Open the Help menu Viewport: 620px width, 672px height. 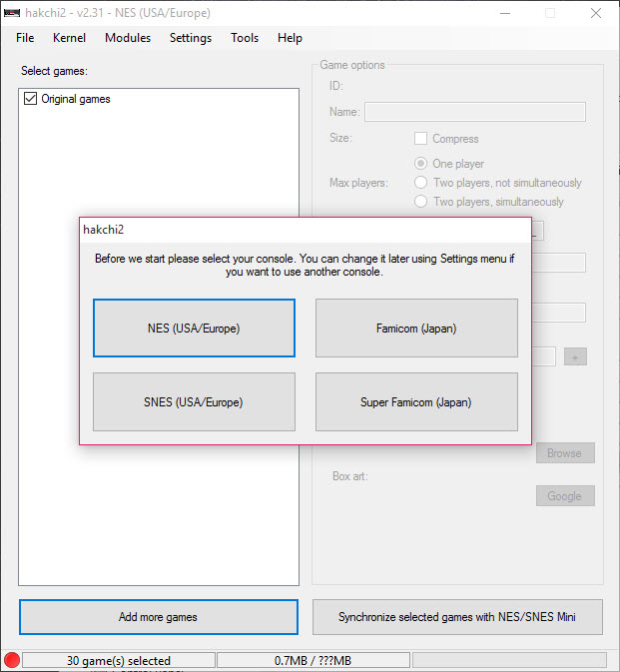click(x=290, y=38)
